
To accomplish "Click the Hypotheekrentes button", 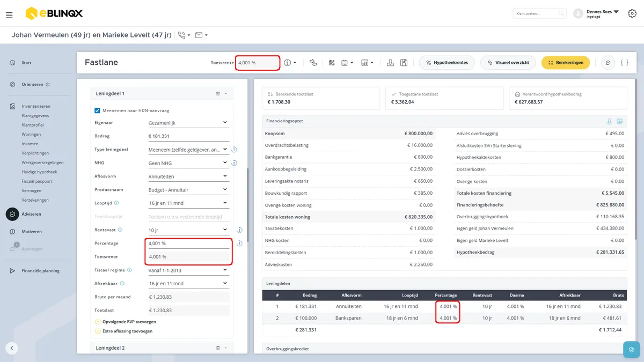I will [x=447, y=63].
